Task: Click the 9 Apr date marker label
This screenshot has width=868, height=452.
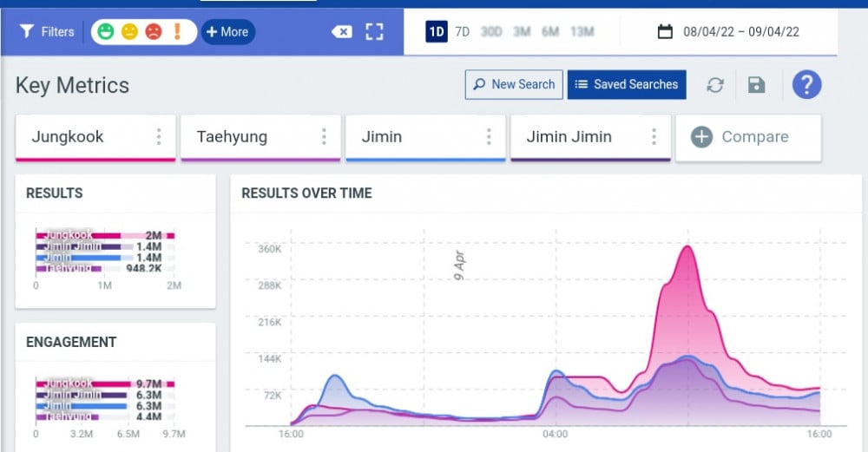Action: pyautogui.click(x=459, y=265)
